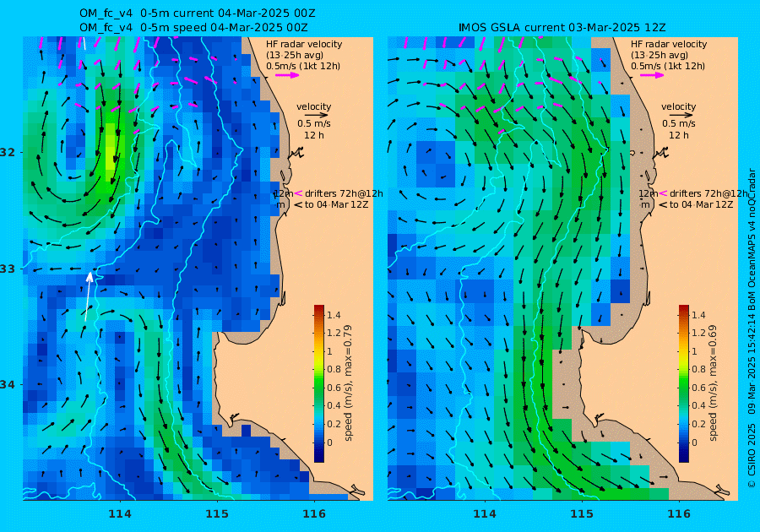Viewport: 760px width, 532px height.
Task: Click longitude label 114 under OM_fc_v4 map
Action: 120,514
